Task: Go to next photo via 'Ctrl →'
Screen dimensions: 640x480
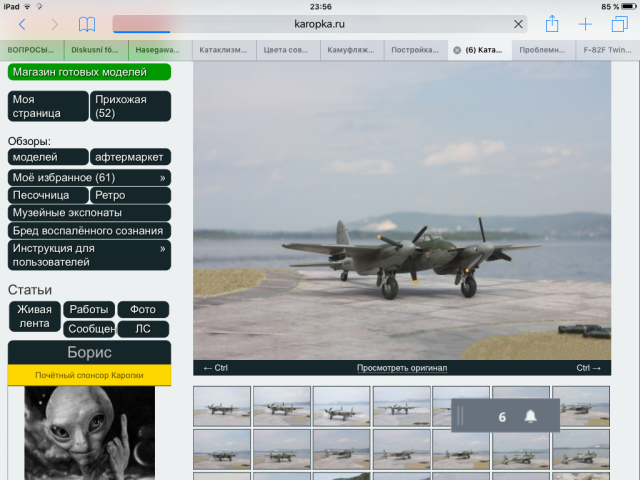Action: point(588,368)
